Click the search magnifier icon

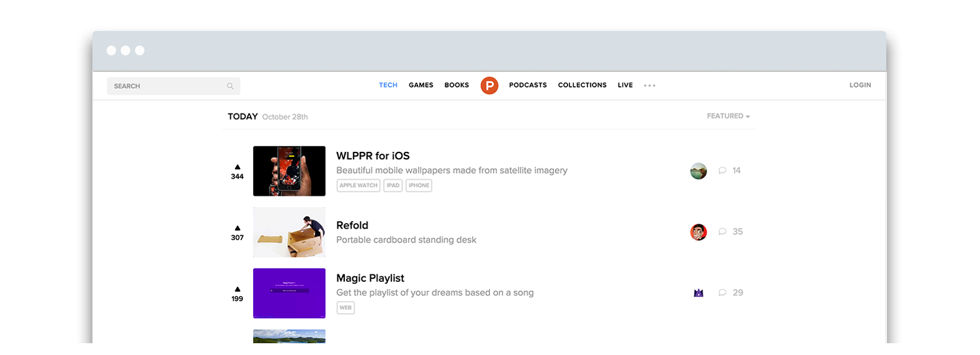tap(230, 86)
